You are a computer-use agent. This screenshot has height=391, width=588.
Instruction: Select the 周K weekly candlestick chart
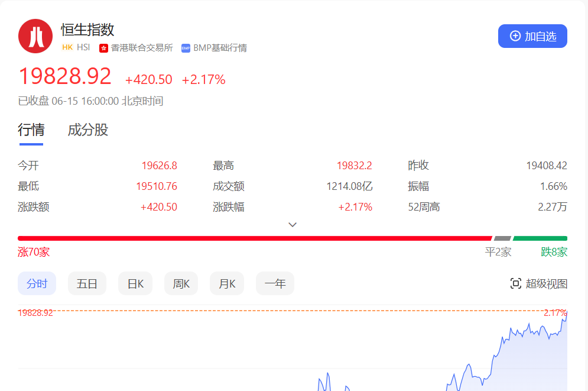click(181, 284)
